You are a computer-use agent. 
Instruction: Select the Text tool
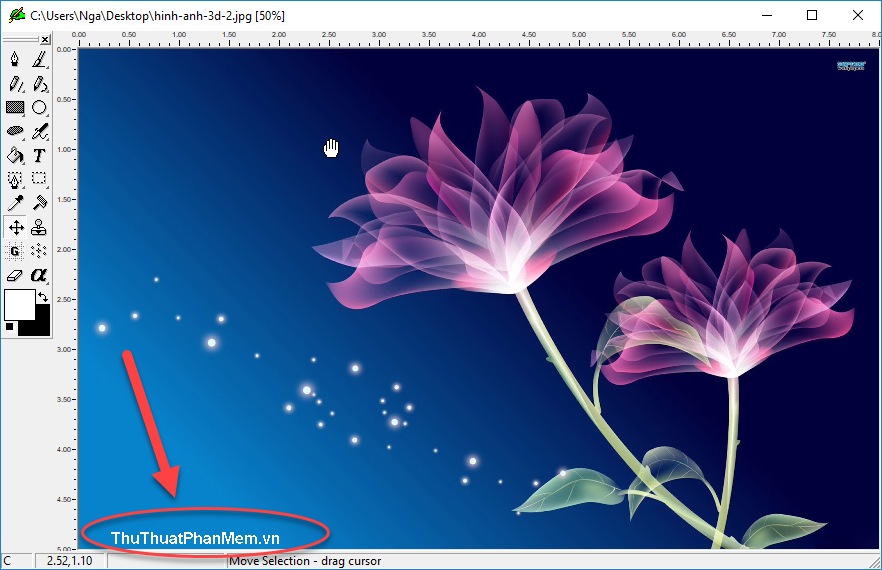39,155
